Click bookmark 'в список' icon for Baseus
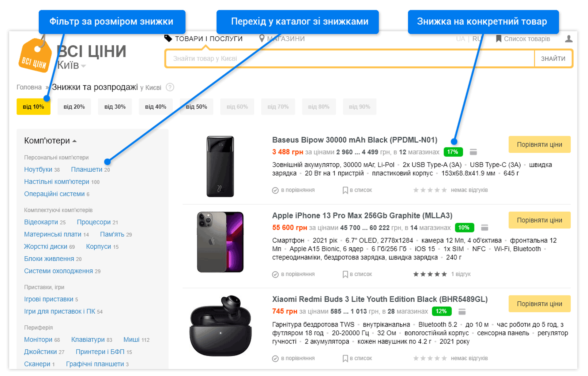The image size is (588, 376). point(345,190)
